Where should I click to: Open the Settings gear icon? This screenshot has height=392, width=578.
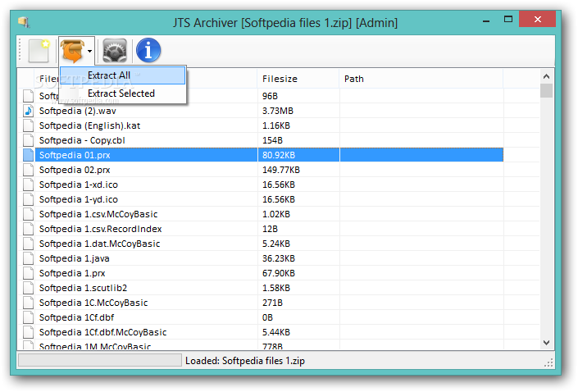(x=115, y=51)
